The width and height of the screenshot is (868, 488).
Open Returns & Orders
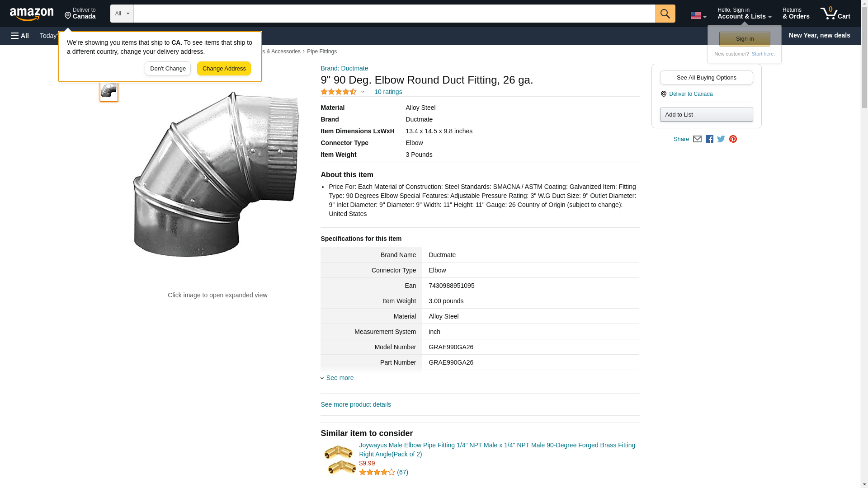[x=796, y=14]
